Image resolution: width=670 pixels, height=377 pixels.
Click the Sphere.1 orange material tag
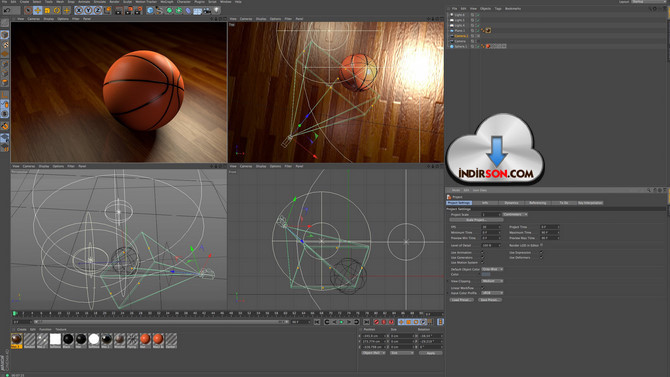488,46
